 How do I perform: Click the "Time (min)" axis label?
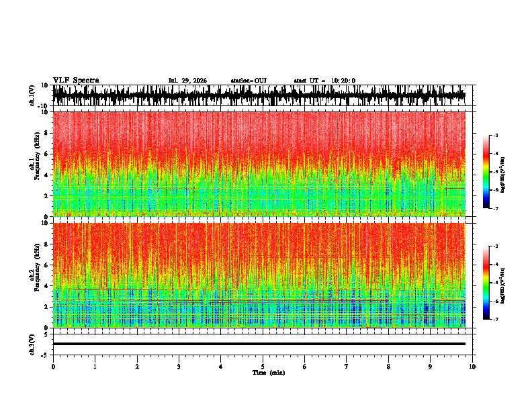click(269, 373)
